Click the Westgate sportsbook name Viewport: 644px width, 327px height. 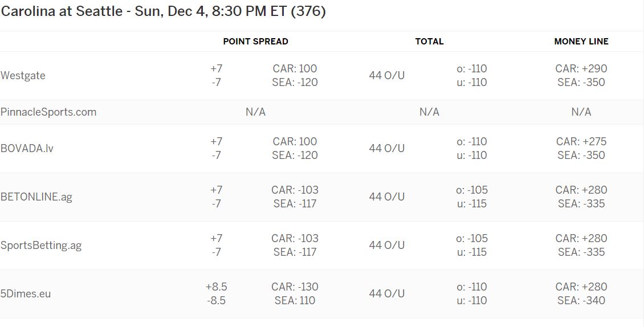(x=23, y=76)
